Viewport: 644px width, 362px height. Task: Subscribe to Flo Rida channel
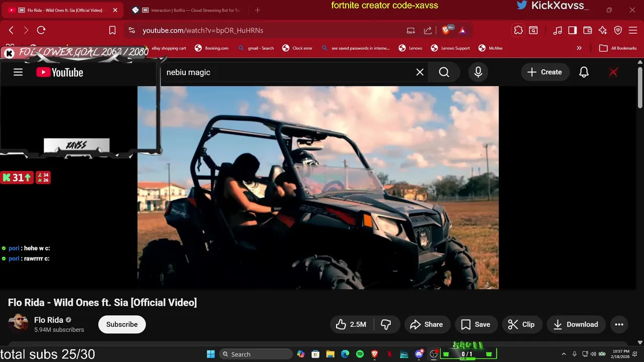pyautogui.click(x=122, y=324)
